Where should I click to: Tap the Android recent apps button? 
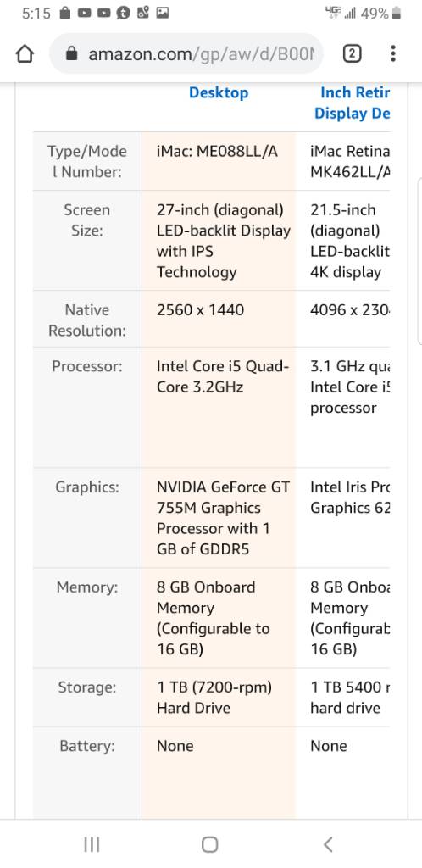pos(92,844)
